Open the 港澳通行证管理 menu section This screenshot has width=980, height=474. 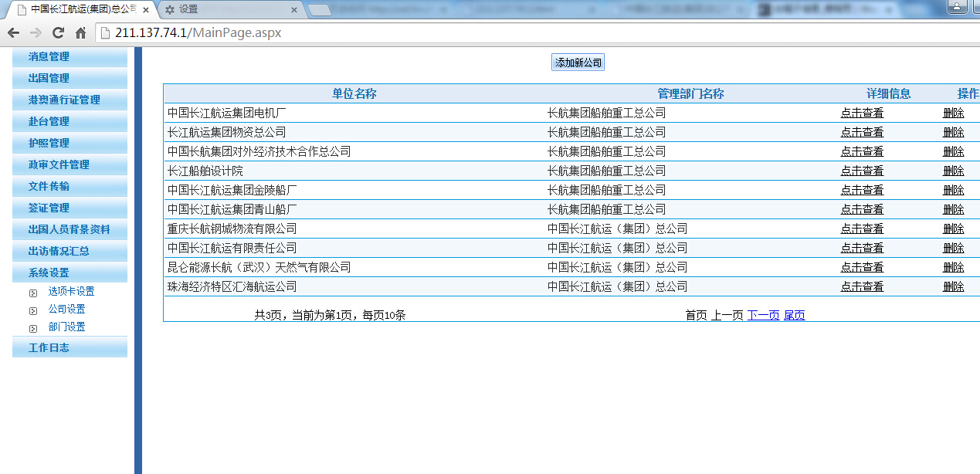70,100
